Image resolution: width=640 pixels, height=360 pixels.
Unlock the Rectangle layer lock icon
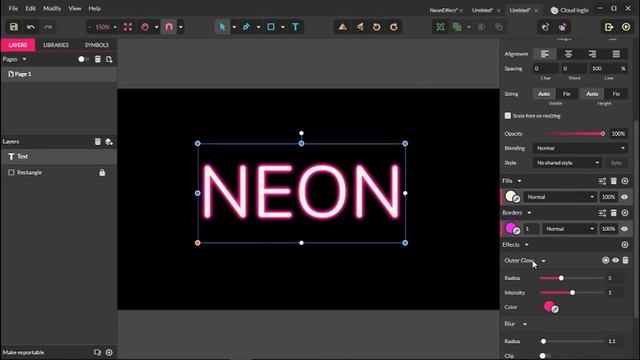tap(102, 173)
